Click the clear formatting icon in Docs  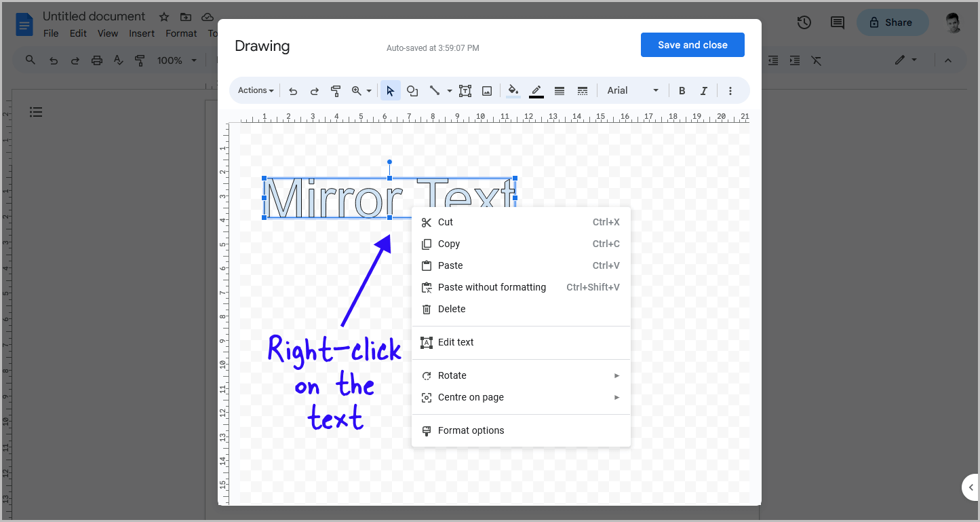coord(817,60)
